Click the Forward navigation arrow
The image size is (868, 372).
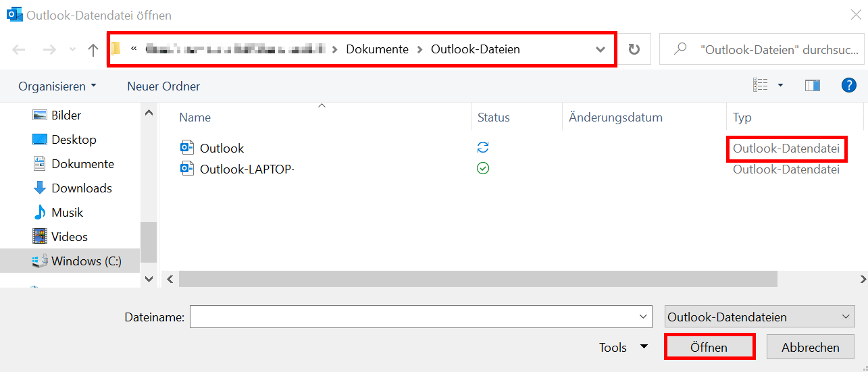pyautogui.click(x=49, y=49)
